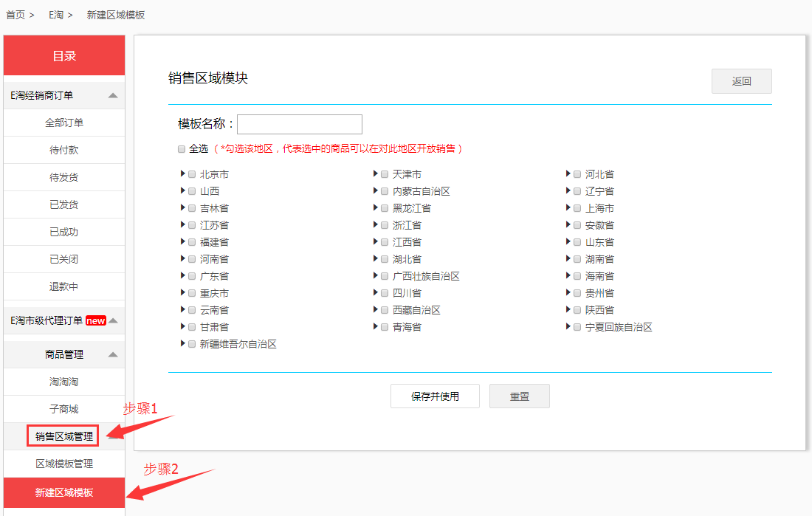Image resolution: width=812 pixels, height=516 pixels.
Task: Check the 上海市 checkbox
Action: point(577,208)
